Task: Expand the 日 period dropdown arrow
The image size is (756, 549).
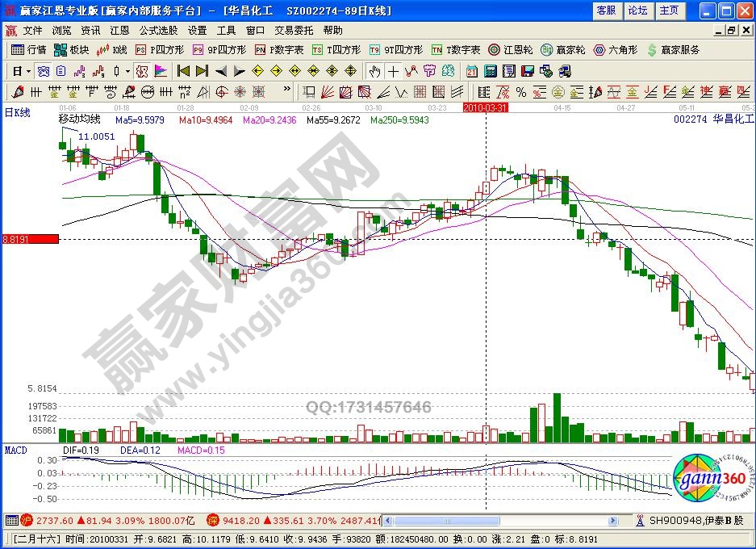Action: click(28, 71)
